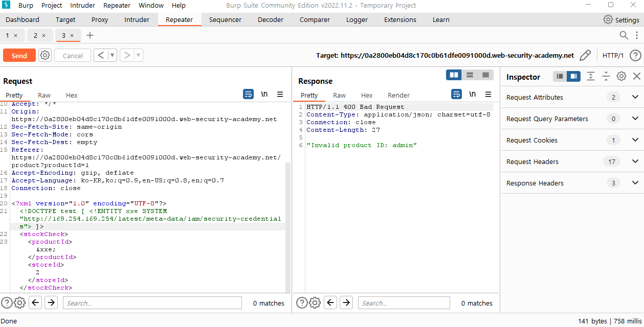Open Burp Settings
The height and width of the screenshot is (327, 644).
point(621,20)
